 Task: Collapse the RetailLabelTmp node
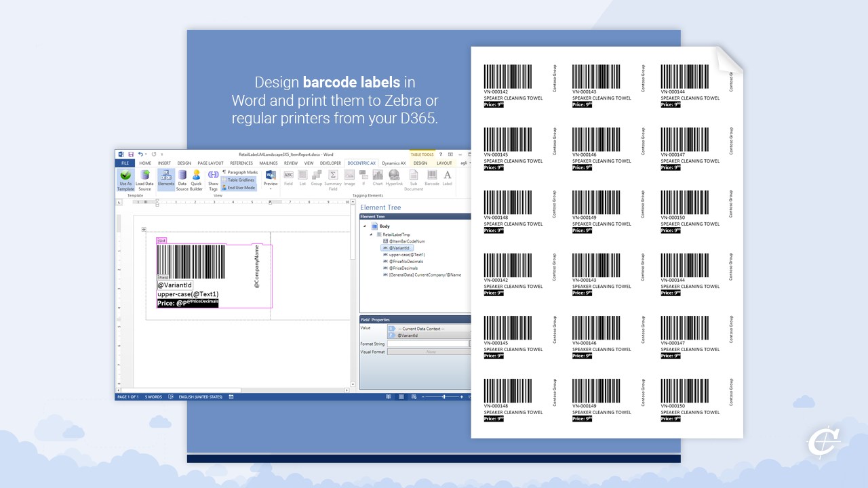point(371,235)
